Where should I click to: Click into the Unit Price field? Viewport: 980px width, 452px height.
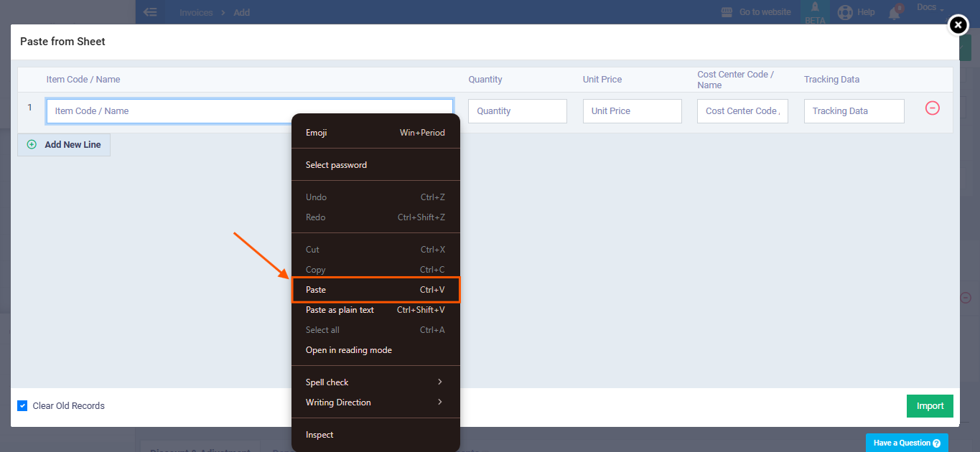632,111
